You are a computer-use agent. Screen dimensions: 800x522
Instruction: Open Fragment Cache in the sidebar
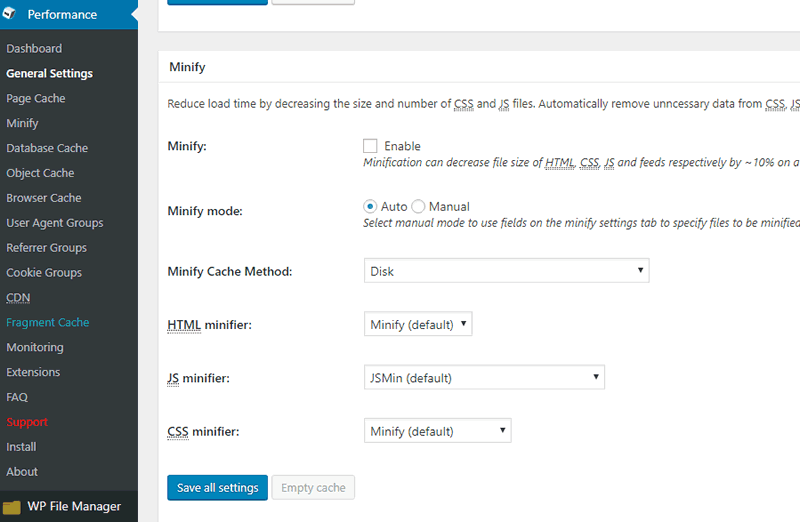(x=47, y=322)
